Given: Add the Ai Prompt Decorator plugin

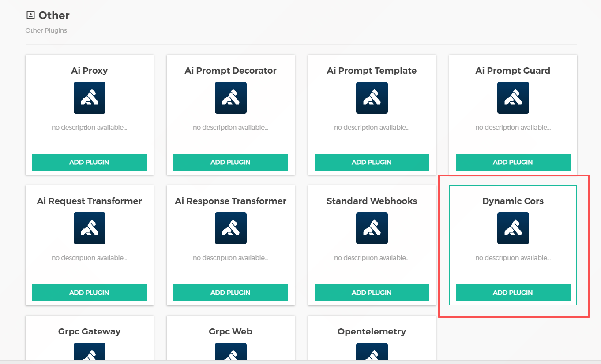Looking at the screenshot, I should pyautogui.click(x=231, y=162).
